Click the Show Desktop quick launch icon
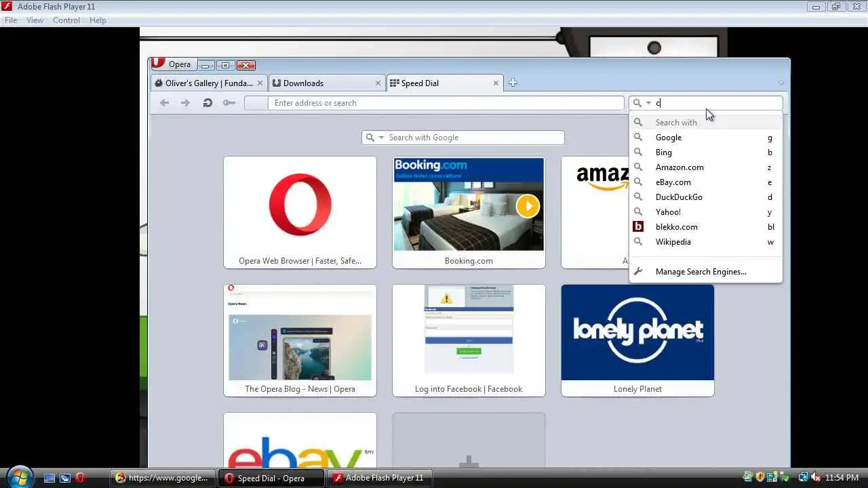Image resolution: width=868 pixels, height=488 pixels. pyautogui.click(x=49, y=478)
